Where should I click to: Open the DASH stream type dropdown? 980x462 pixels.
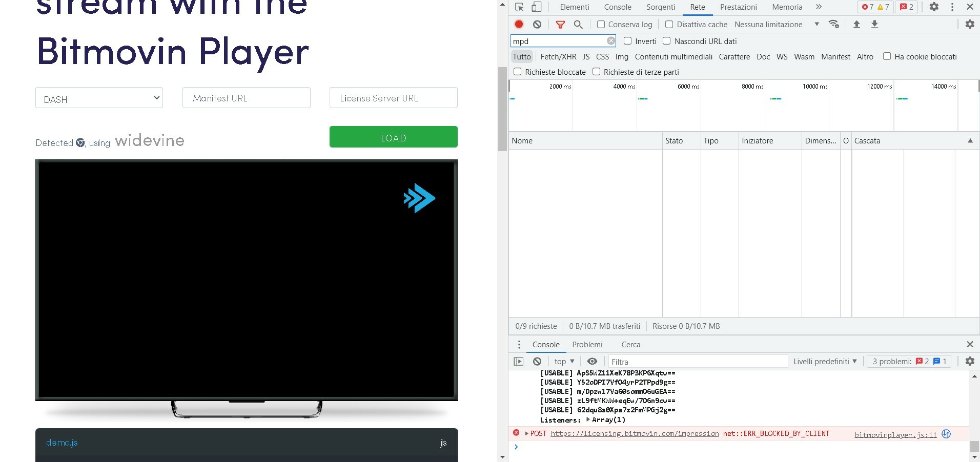(x=99, y=98)
